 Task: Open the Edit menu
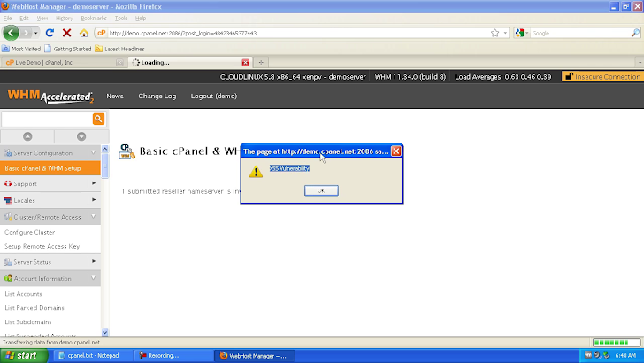pyautogui.click(x=24, y=18)
